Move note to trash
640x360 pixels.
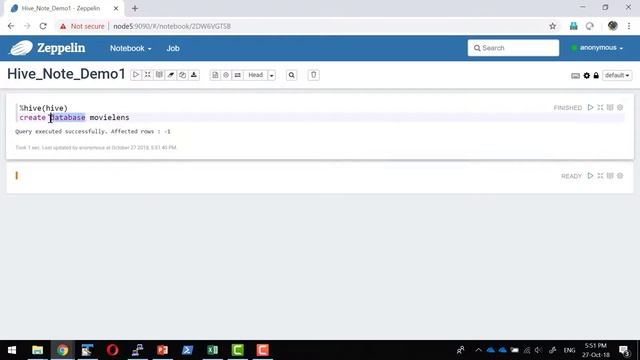click(313, 75)
